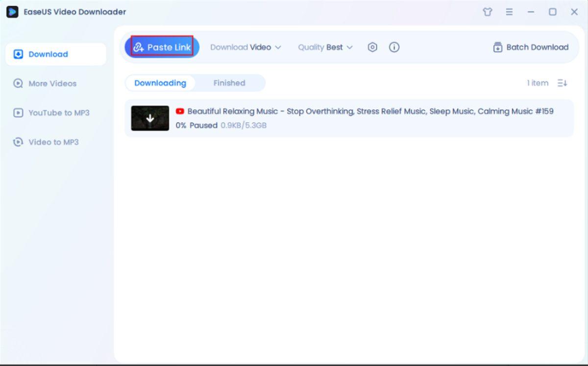Open More Videos in the sidebar
The image size is (588, 366).
pos(52,83)
